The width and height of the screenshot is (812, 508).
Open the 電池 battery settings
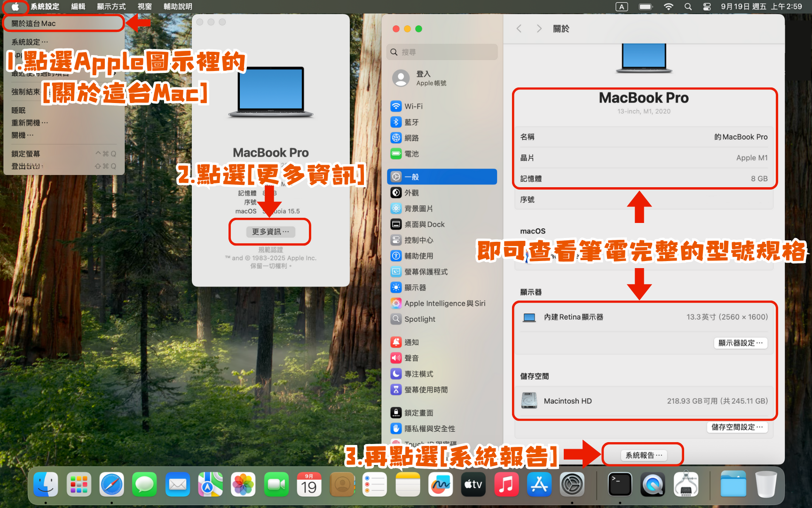pyautogui.click(x=411, y=154)
